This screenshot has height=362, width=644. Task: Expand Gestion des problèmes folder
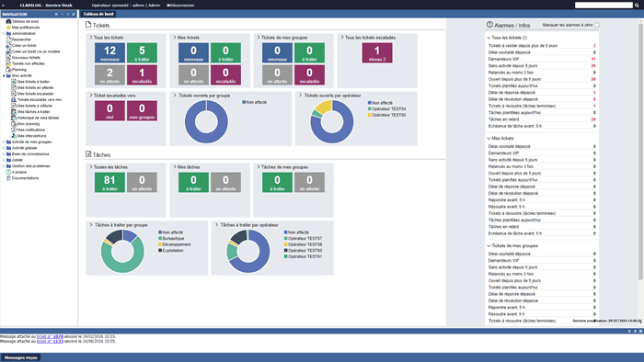[4, 166]
